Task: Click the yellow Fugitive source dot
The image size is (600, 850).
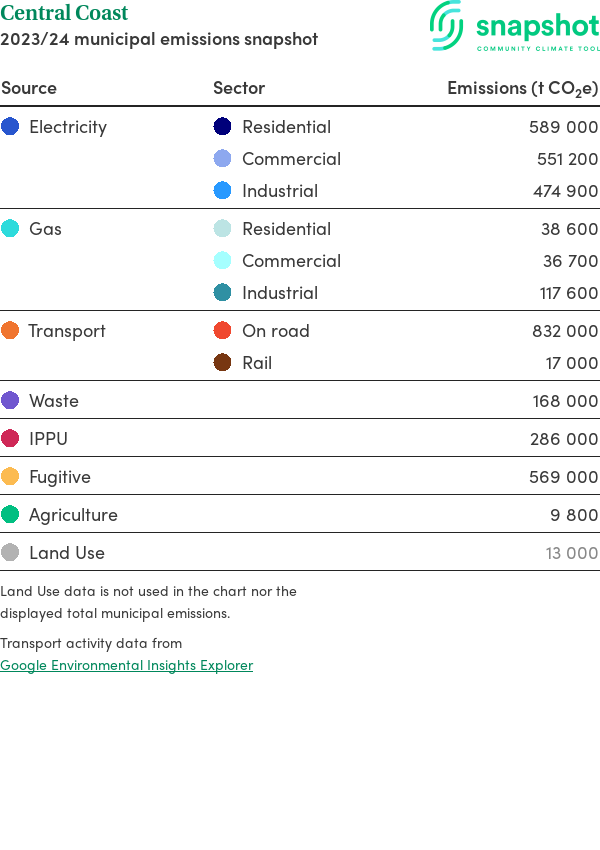Action: [10, 476]
